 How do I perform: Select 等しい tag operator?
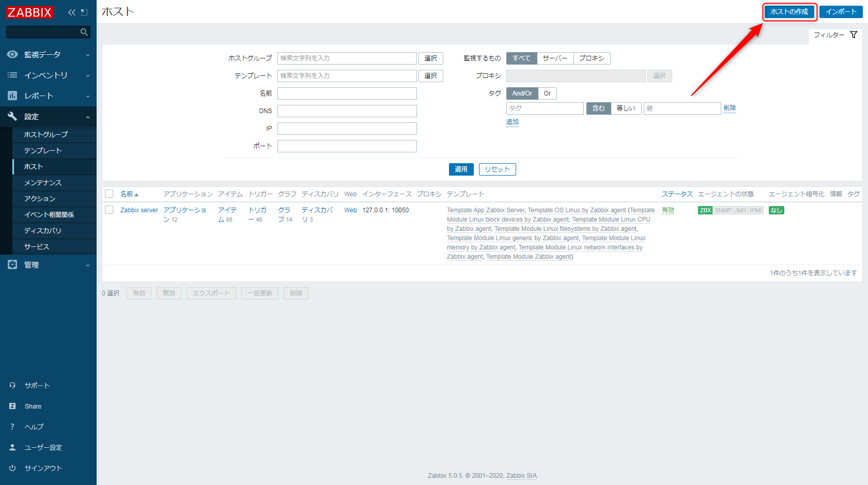coord(626,108)
